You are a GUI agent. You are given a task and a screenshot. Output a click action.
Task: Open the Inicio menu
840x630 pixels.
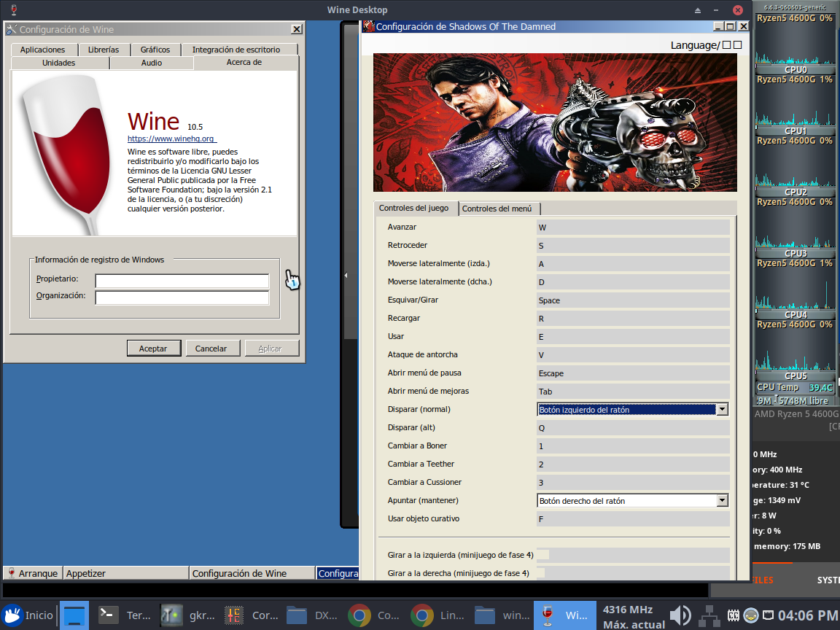point(27,615)
